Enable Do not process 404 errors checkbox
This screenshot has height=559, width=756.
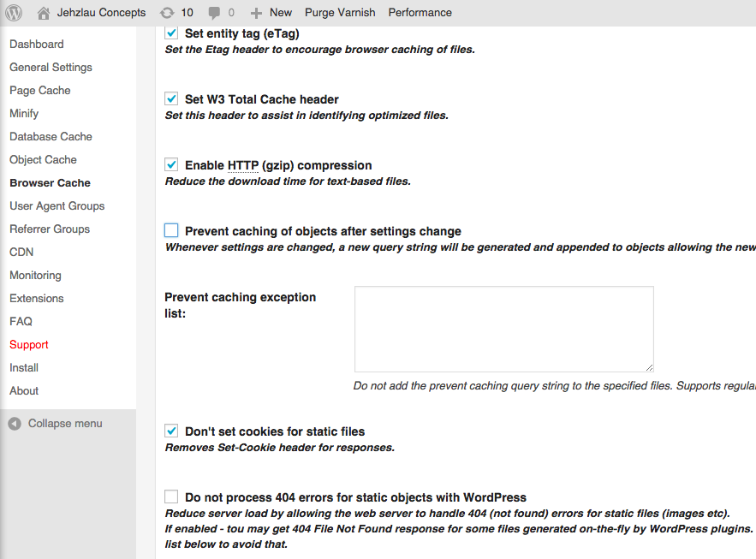(x=171, y=497)
